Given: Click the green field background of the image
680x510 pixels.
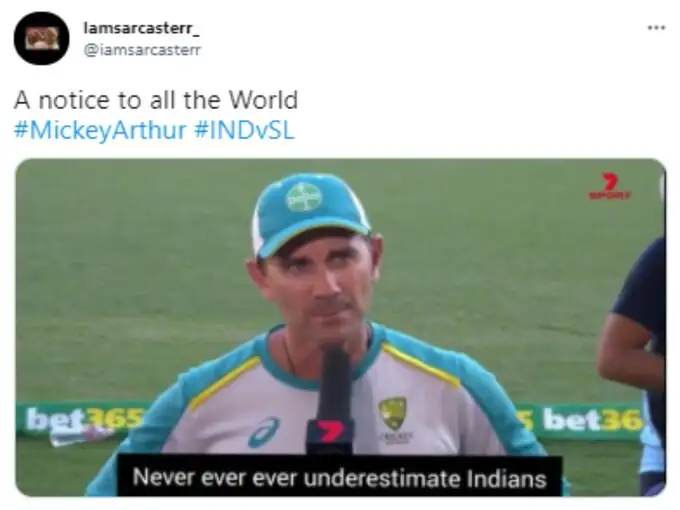Looking at the screenshot, I should tap(130, 282).
